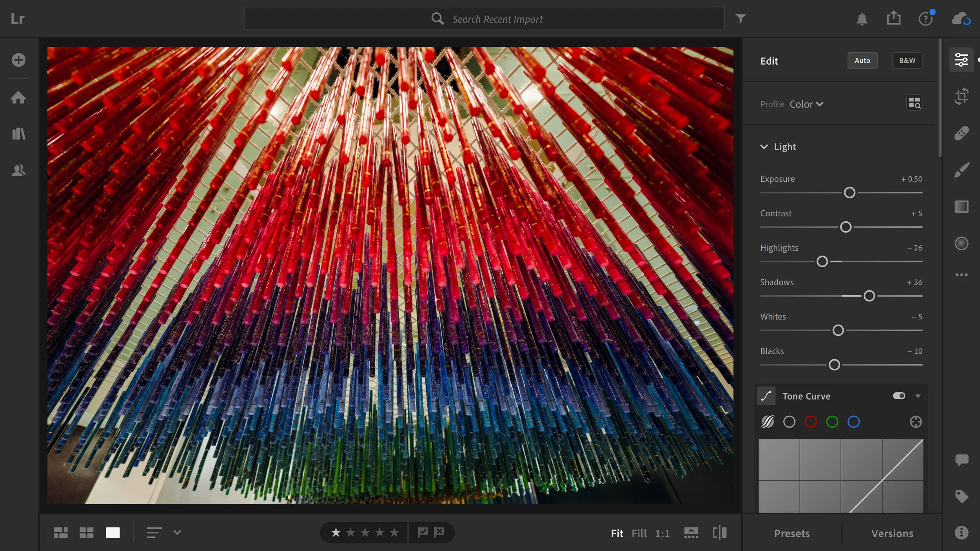Select the red channel curve
The width and height of the screenshot is (980, 551).
810,422
